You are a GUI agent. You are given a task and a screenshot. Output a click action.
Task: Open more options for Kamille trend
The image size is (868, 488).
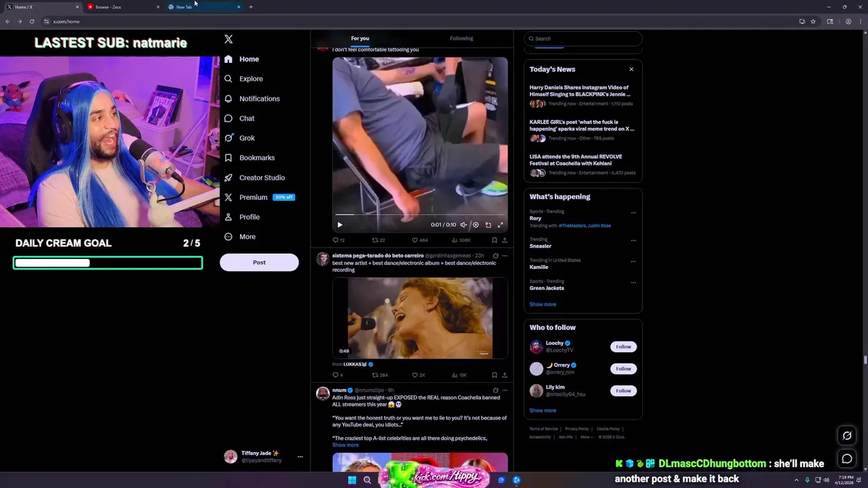click(x=633, y=261)
